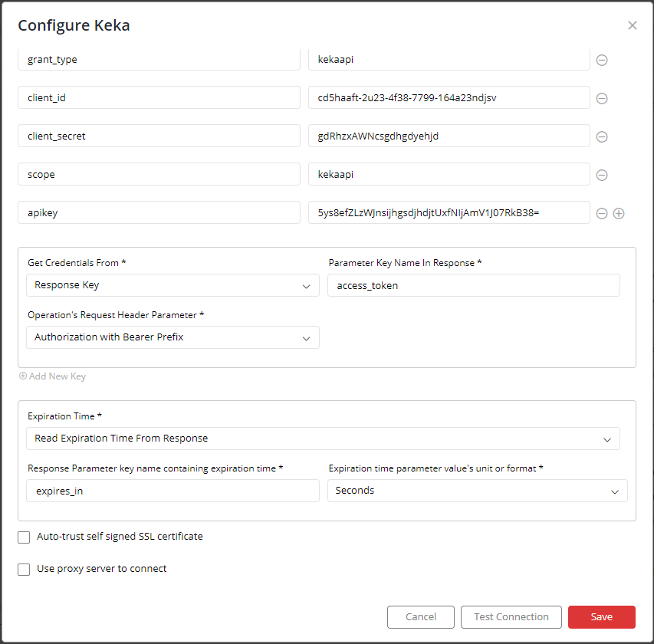Viewport: 654px width, 644px height.
Task: Edit the client_id key field
Action: point(159,97)
